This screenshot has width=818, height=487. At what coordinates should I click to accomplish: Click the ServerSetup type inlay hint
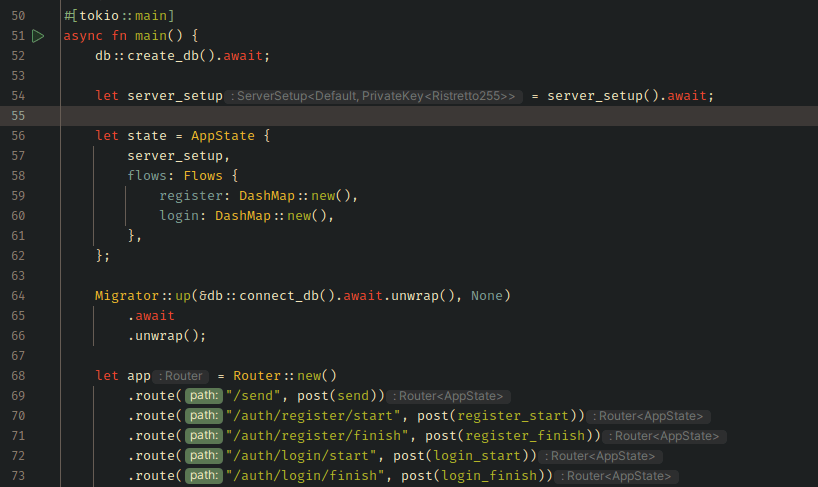click(374, 96)
